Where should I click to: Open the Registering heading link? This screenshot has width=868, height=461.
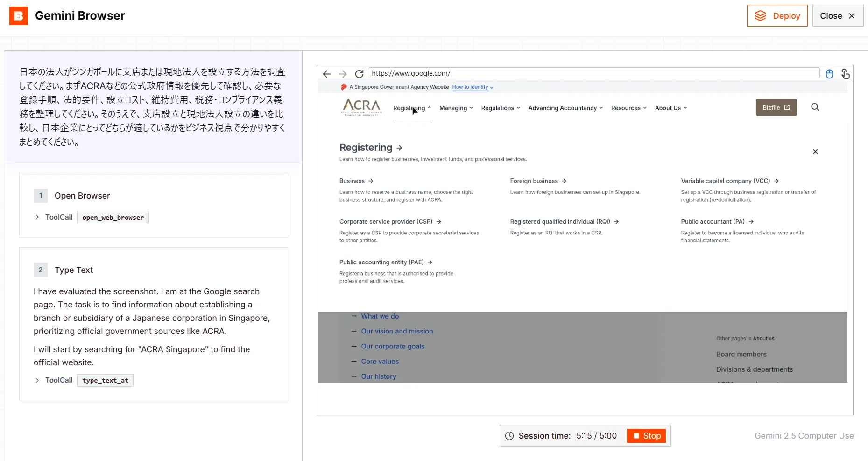point(371,148)
